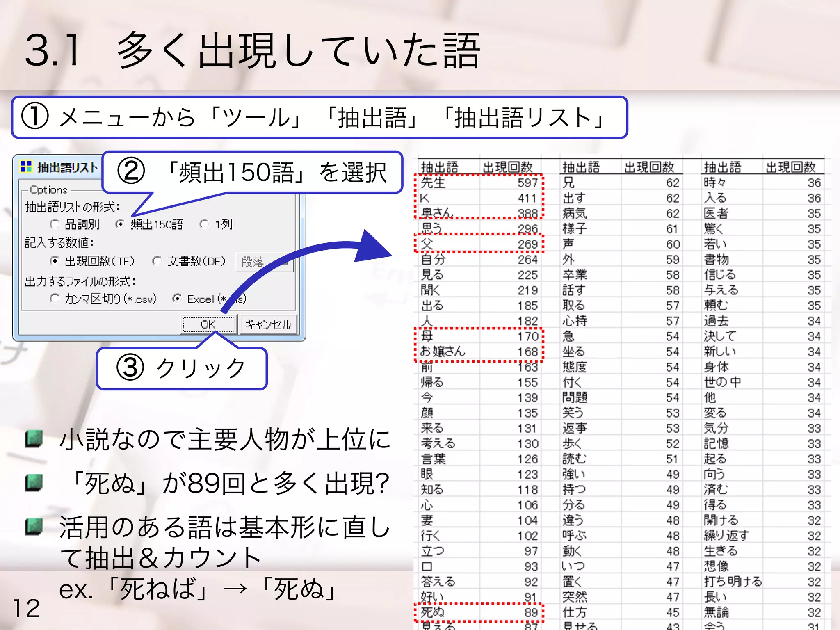Click the OK button
The width and height of the screenshot is (840, 630).
209,324
